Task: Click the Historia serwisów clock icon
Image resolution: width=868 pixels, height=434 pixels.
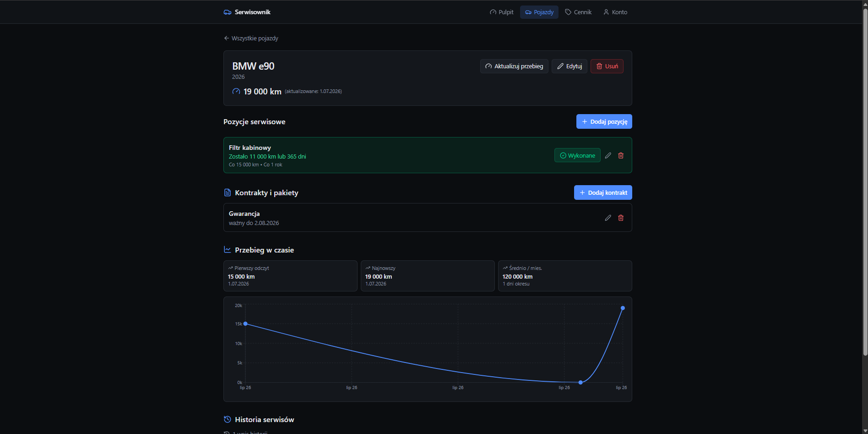Action: coord(228,419)
